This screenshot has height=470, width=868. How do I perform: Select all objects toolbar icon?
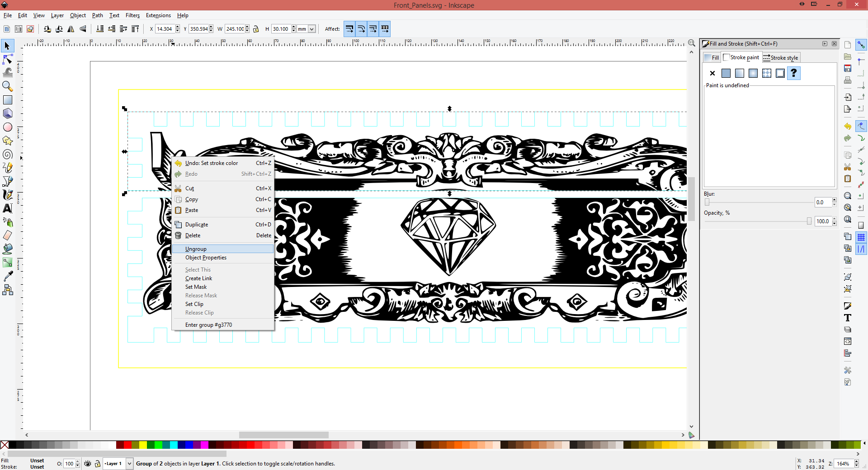[7, 29]
